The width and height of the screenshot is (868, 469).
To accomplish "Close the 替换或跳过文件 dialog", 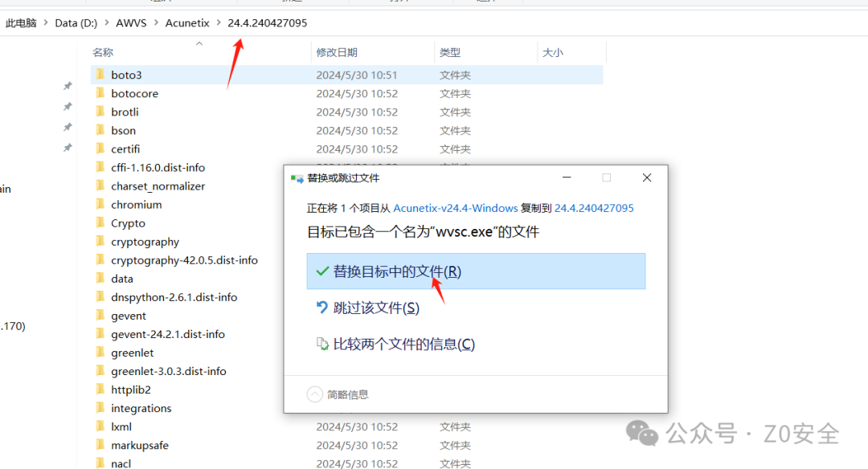I will (x=646, y=177).
